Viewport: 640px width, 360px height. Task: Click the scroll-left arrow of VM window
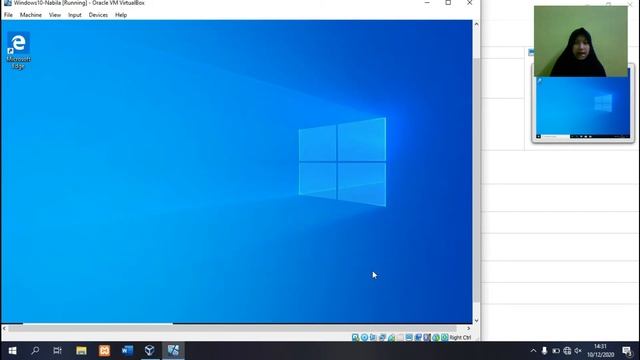[4, 328]
